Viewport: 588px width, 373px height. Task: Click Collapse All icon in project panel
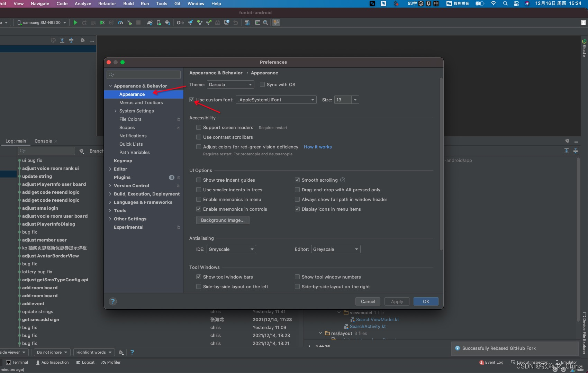[71, 40]
